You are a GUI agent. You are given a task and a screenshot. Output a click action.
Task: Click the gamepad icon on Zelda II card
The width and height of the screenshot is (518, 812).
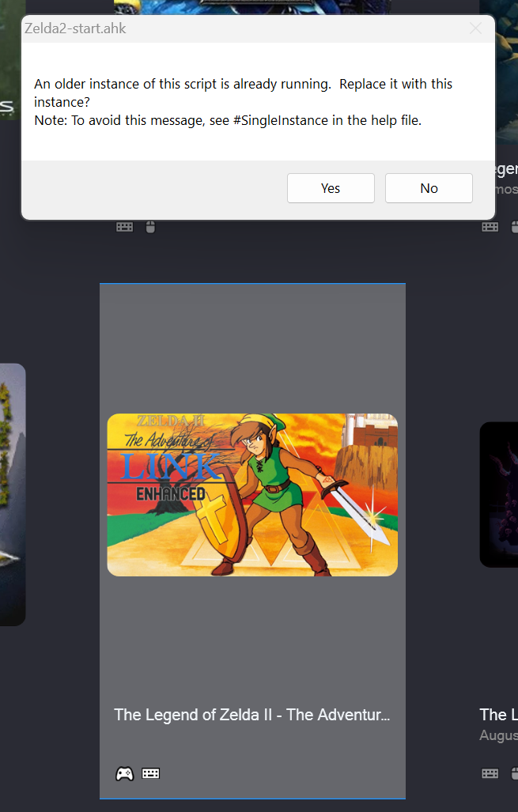pyautogui.click(x=124, y=774)
